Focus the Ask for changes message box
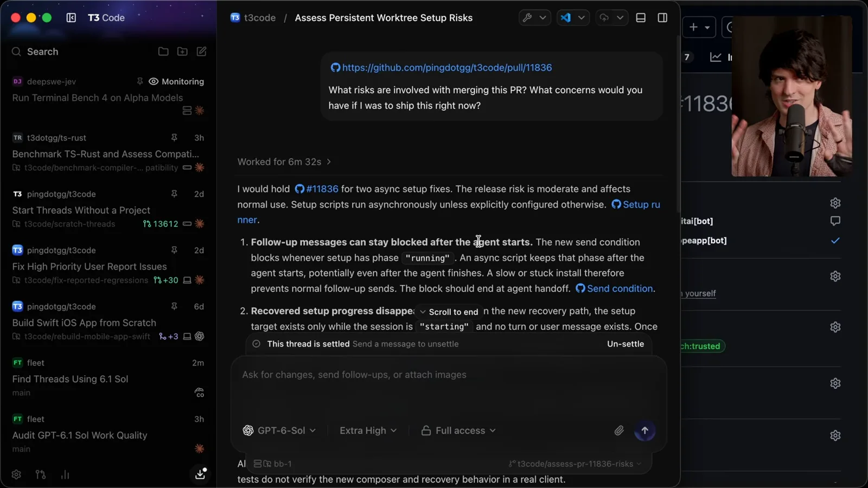The image size is (868, 488). 449,385
